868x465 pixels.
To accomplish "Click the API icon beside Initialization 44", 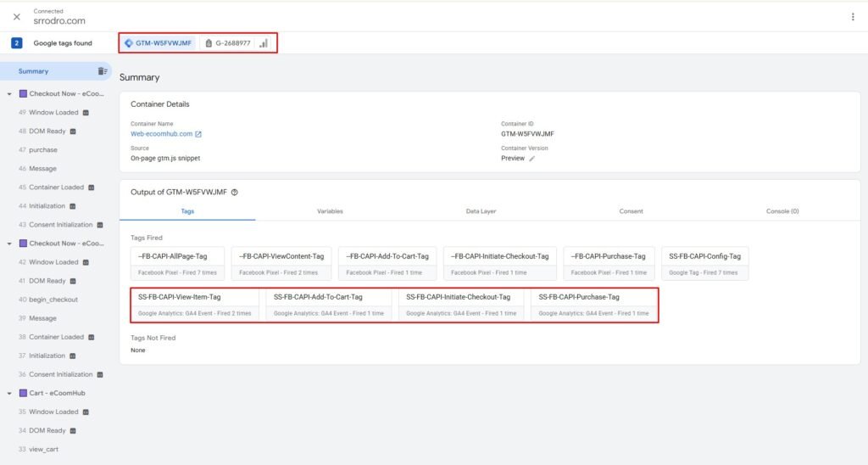I will pos(73,206).
